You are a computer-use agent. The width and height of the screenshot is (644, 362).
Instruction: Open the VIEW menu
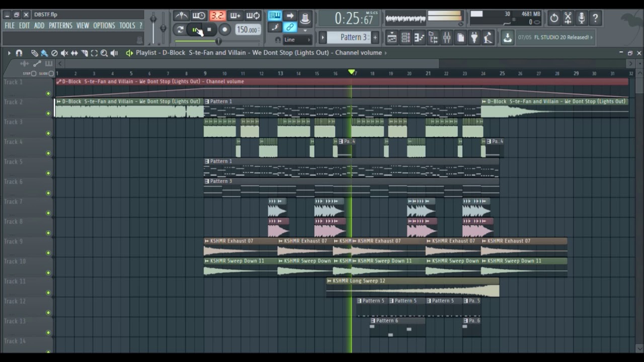(x=83, y=26)
